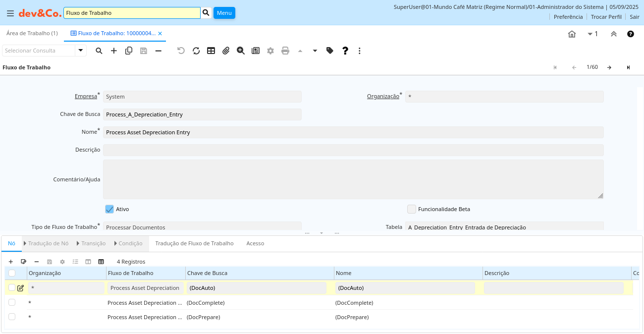This screenshot has height=334, width=644.
Task: Click the copy record icon
Action: (x=129, y=51)
